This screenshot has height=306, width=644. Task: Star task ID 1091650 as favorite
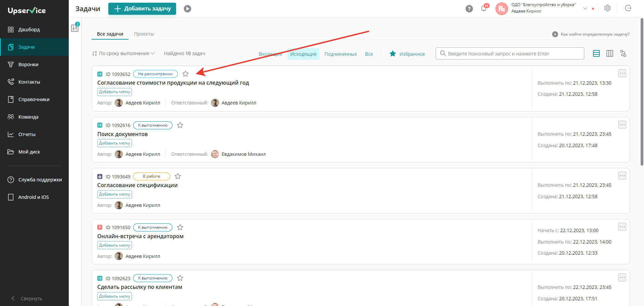180,227
